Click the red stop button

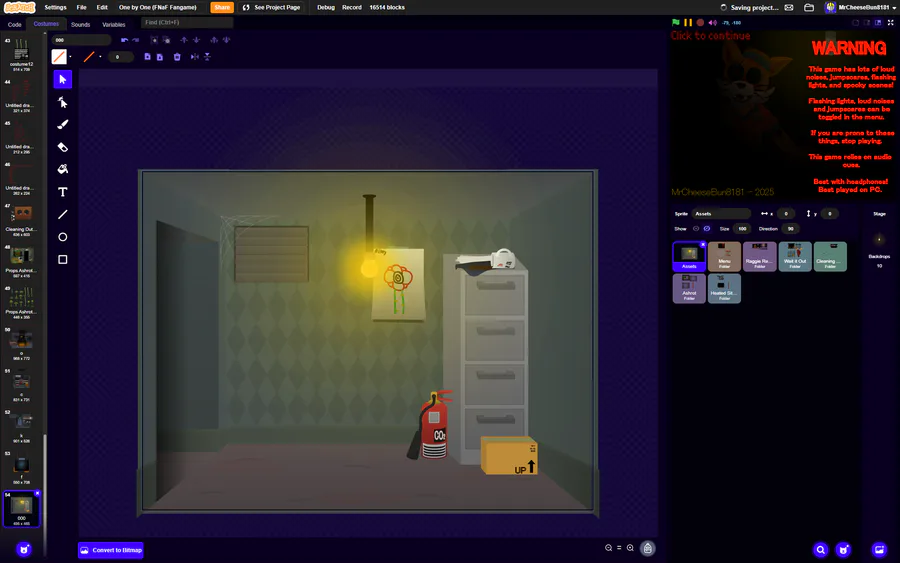coord(700,22)
